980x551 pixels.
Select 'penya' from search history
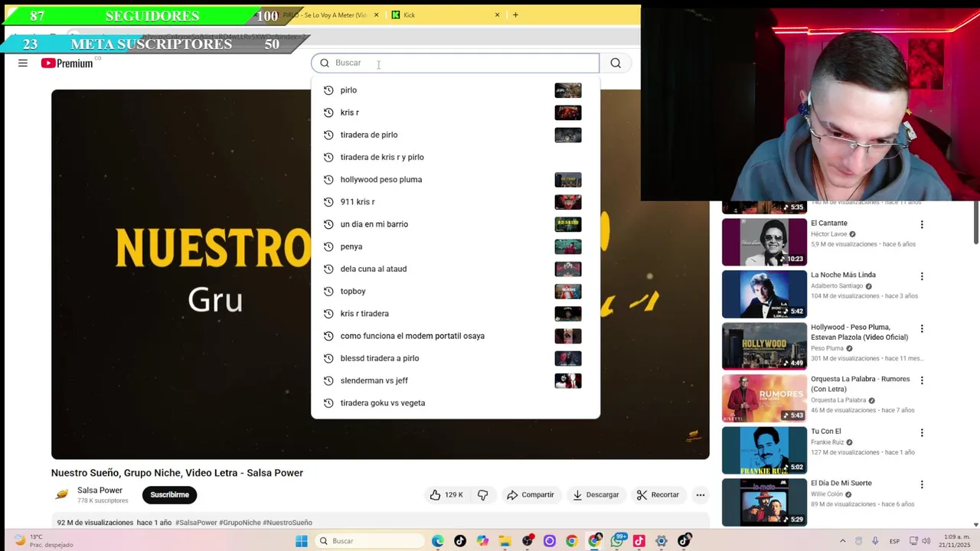(x=455, y=246)
